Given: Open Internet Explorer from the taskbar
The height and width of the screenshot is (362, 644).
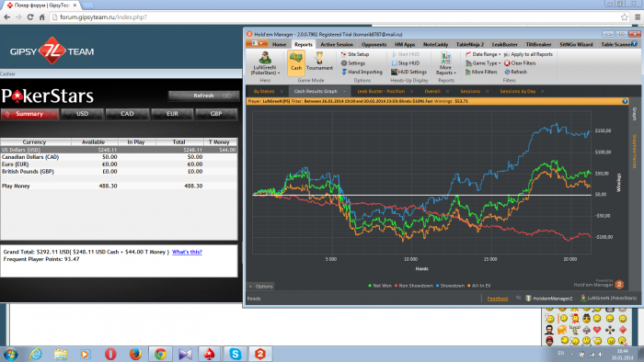Looking at the screenshot, I should click(x=36, y=354).
